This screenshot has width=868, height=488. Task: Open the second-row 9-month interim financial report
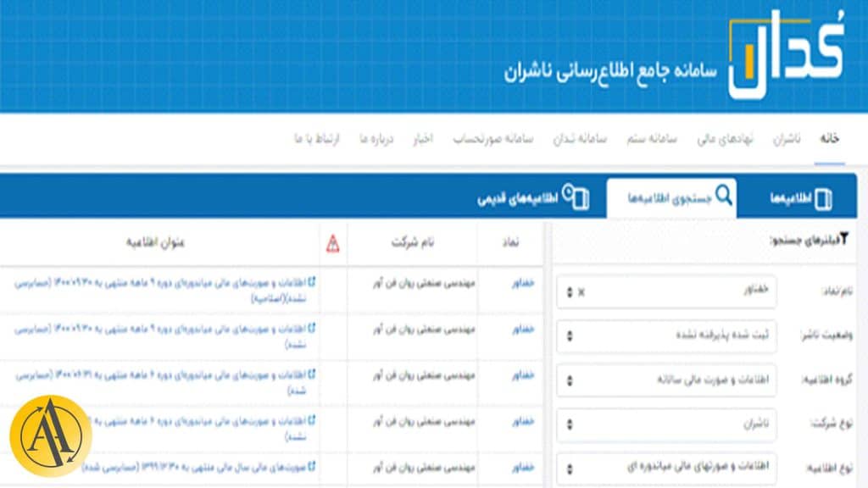point(160,336)
